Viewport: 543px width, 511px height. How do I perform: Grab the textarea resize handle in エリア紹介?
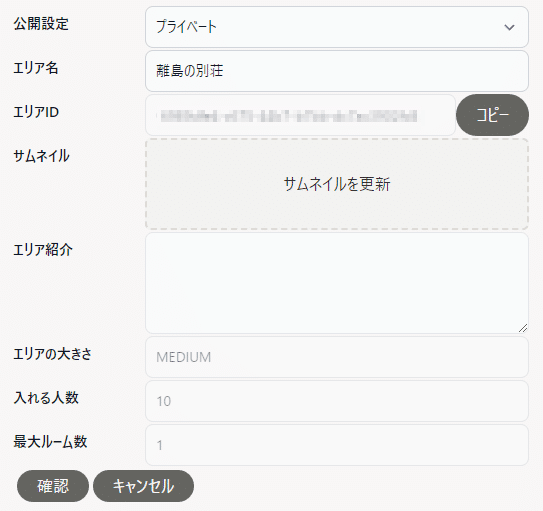(x=523, y=328)
